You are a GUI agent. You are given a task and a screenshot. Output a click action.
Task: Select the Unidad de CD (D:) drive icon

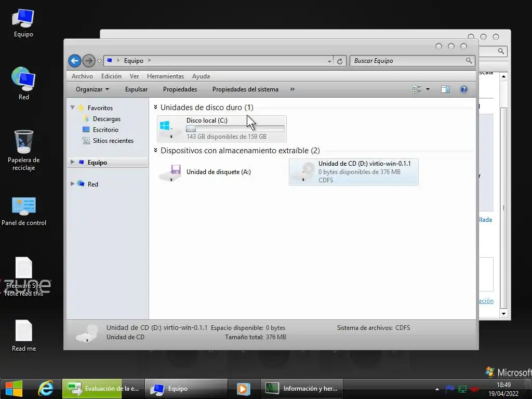[x=303, y=172]
